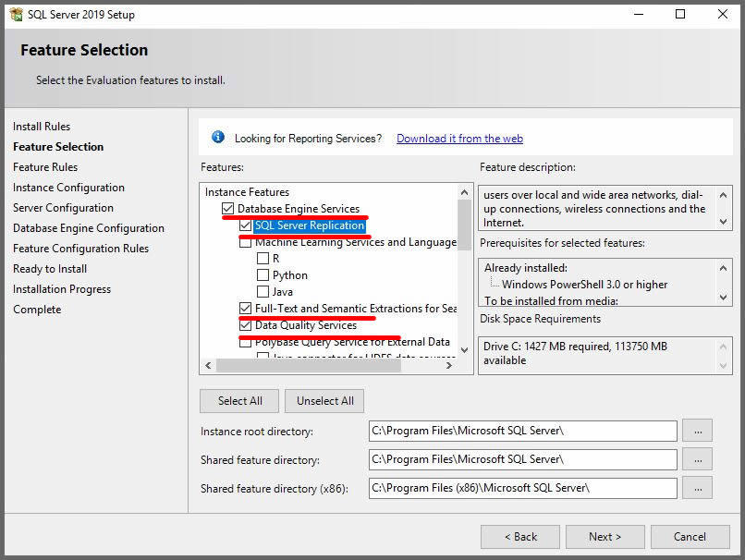Toggle SQL Server Replication checkbox
This screenshot has width=745, height=560.
coord(245,225)
